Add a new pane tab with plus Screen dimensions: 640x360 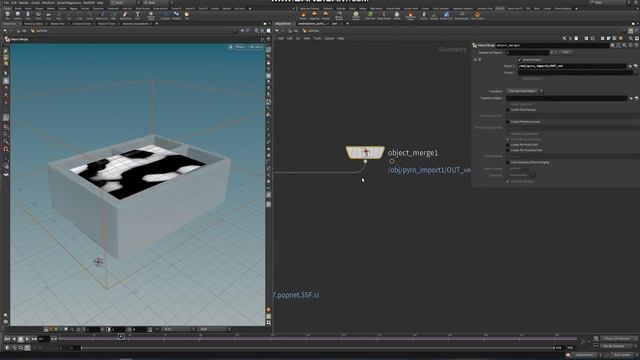[x=347, y=24]
